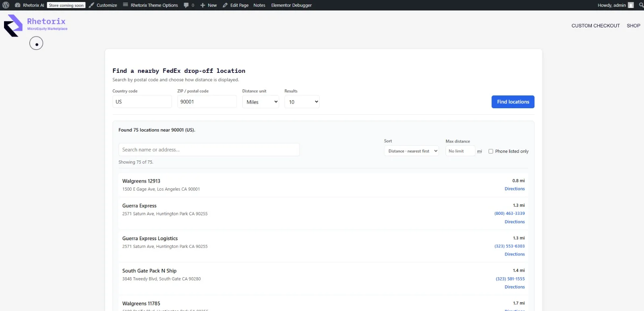Click the 'Country code' field label
The image size is (644, 311).
point(125,91)
